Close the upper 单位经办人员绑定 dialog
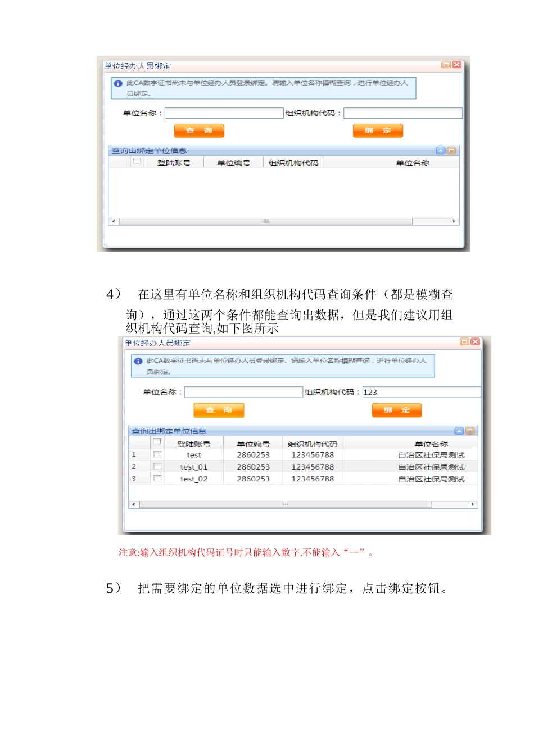Screen dimensions: 534x756 457,65
